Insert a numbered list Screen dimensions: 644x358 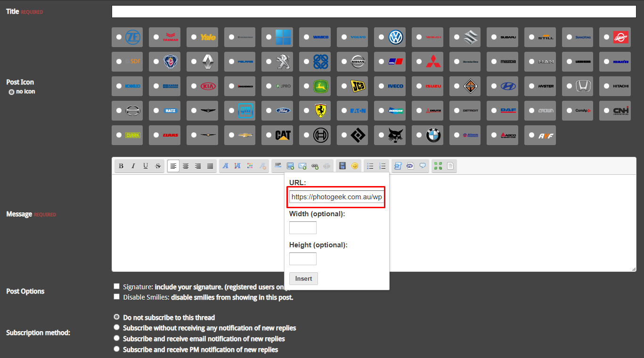click(383, 166)
